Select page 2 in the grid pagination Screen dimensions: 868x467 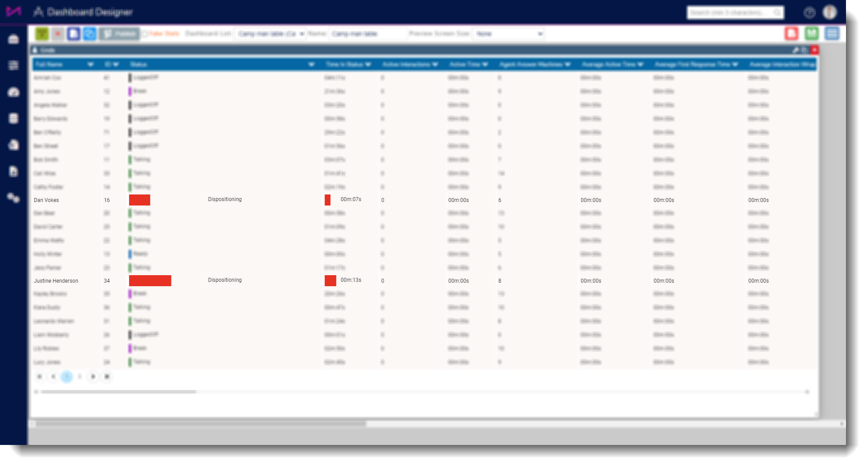[x=80, y=377]
